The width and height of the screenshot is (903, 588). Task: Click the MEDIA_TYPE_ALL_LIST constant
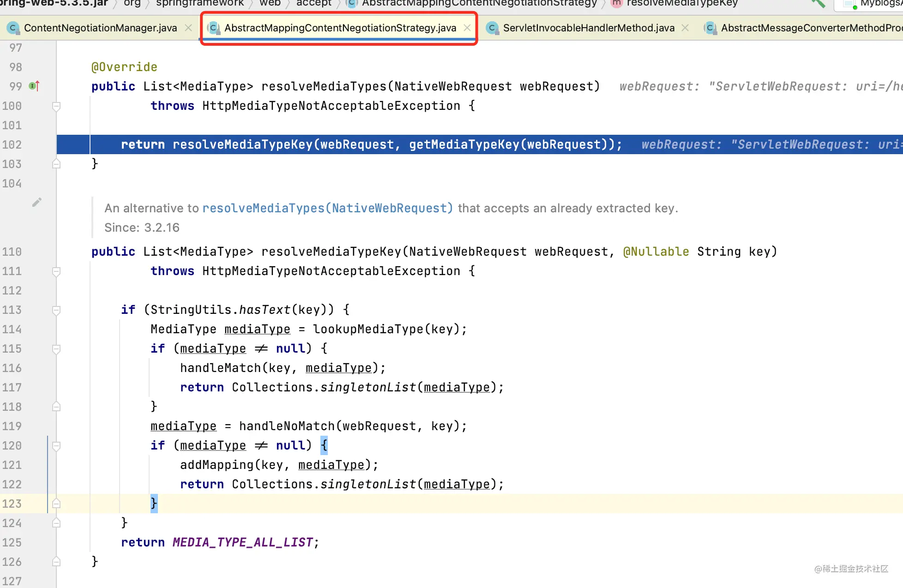coord(242,542)
